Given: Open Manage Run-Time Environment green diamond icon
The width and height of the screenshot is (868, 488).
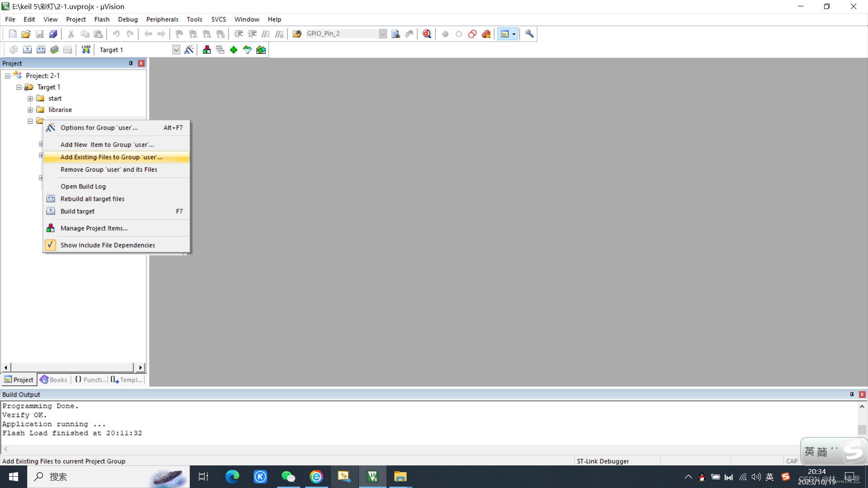Looking at the screenshot, I should 234,50.
